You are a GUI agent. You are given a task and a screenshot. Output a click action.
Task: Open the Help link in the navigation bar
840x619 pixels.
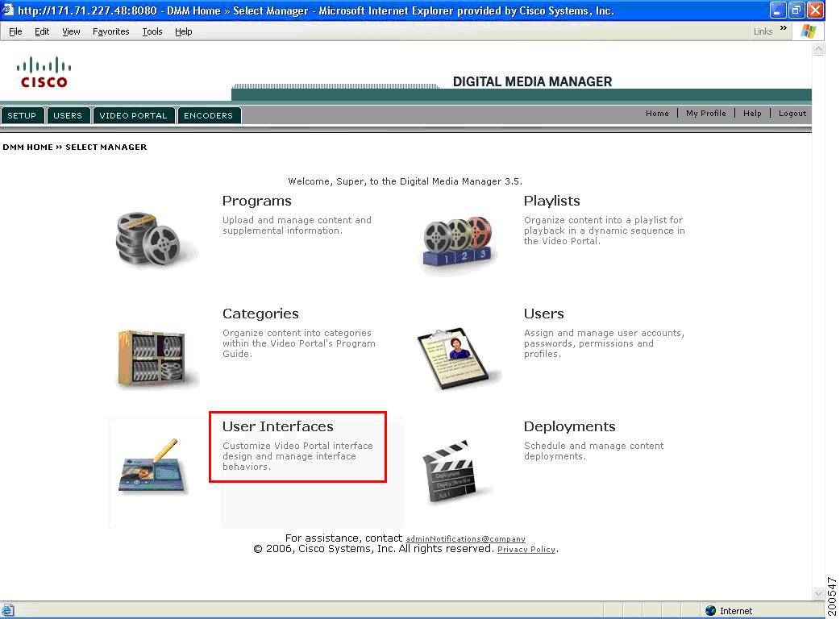point(752,114)
